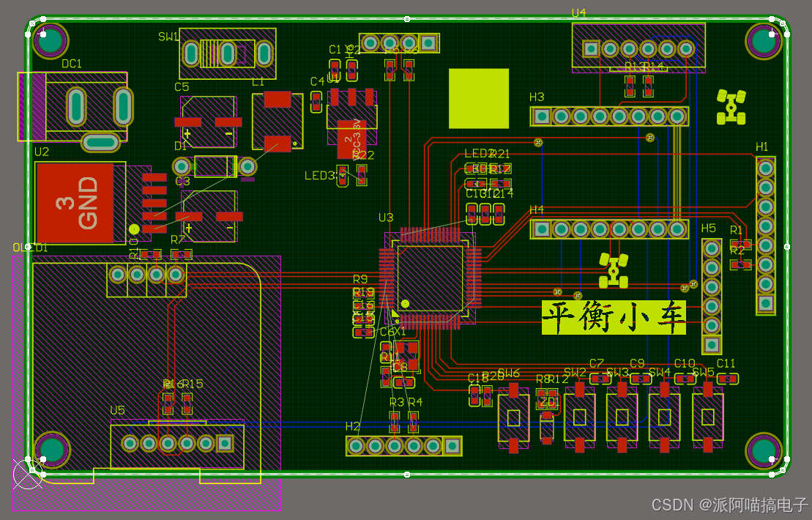Click the U5 designator label
812x520 pixels.
point(118,411)
